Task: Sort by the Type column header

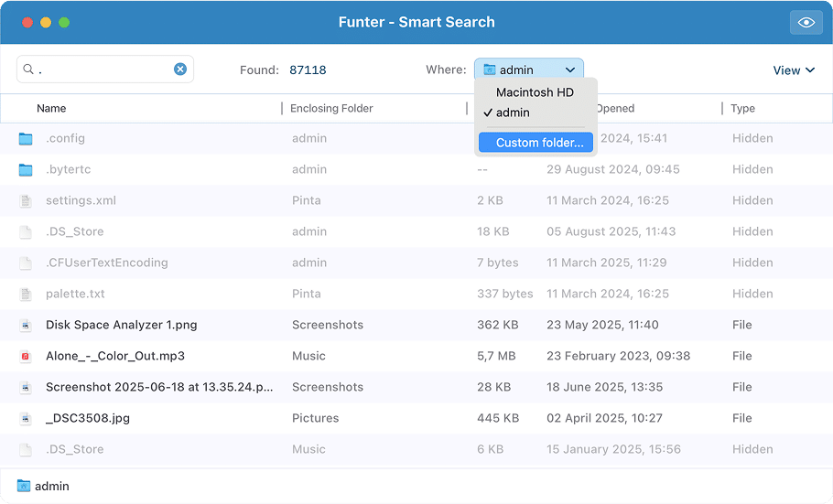Action: (742, 108)
